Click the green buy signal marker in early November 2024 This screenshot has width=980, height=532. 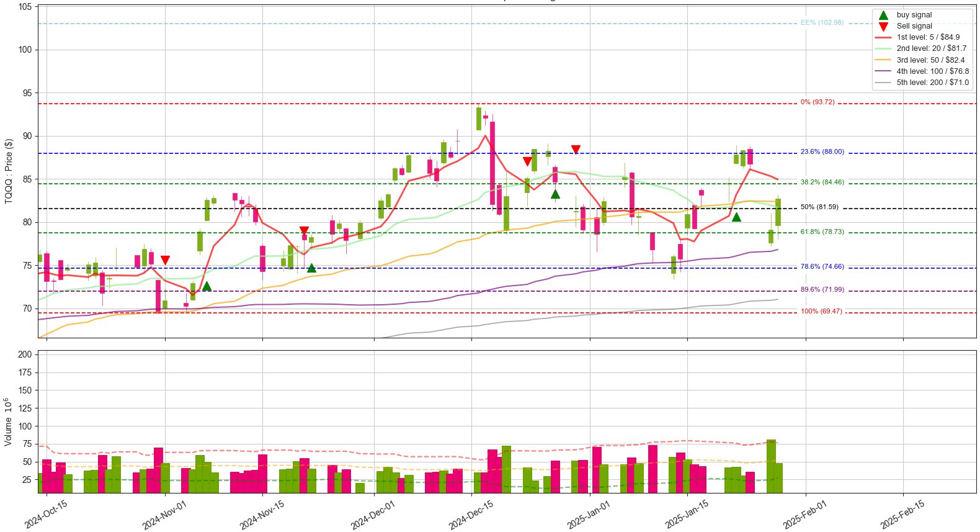pos(207,286)
